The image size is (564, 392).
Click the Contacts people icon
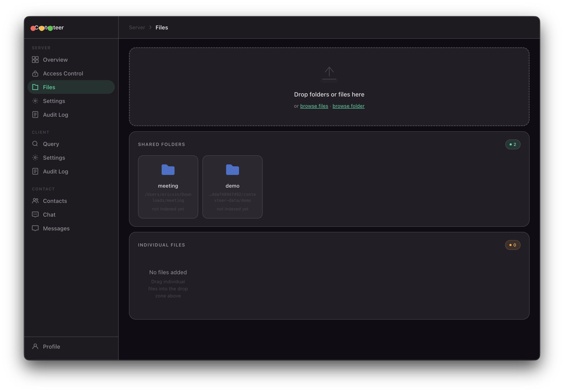pos(35,201)
